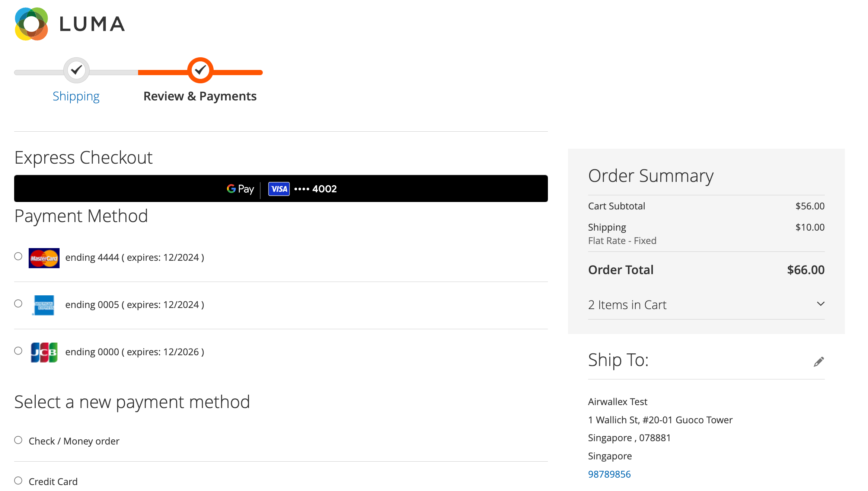Screen dimensions: 868x491
Task: Select the JCB card expiring 12/2026
Action: (x=17, y=350)
